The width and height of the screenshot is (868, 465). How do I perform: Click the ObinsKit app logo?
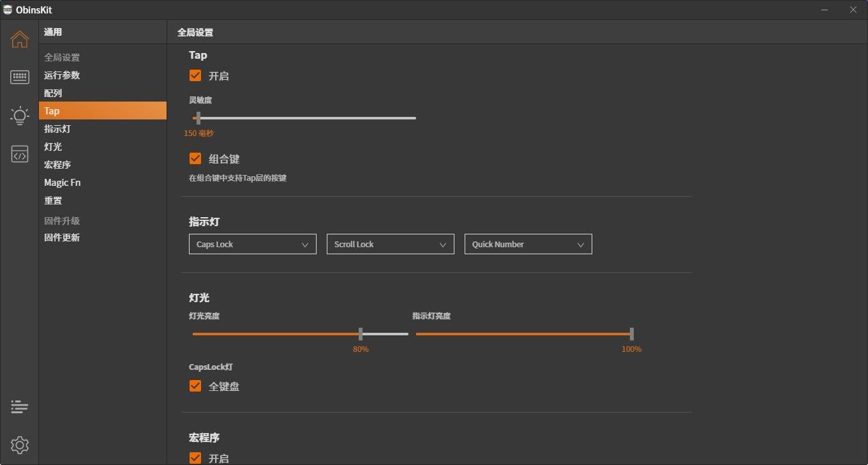[x=8, y=10]
